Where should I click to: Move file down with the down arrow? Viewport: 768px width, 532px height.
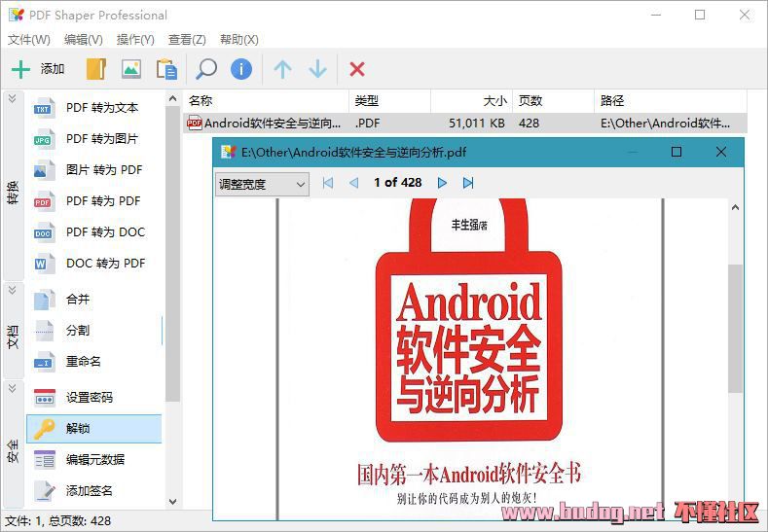tap(318, 69)
